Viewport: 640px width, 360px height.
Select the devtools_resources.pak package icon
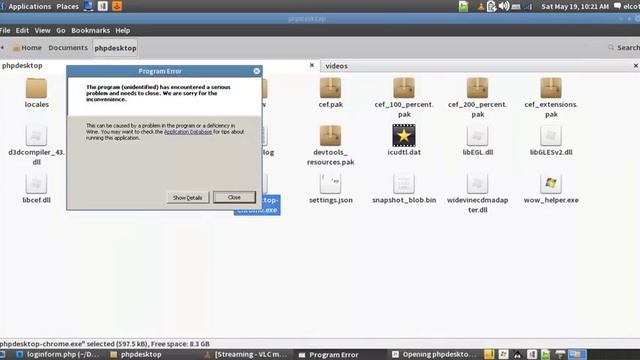330,135
